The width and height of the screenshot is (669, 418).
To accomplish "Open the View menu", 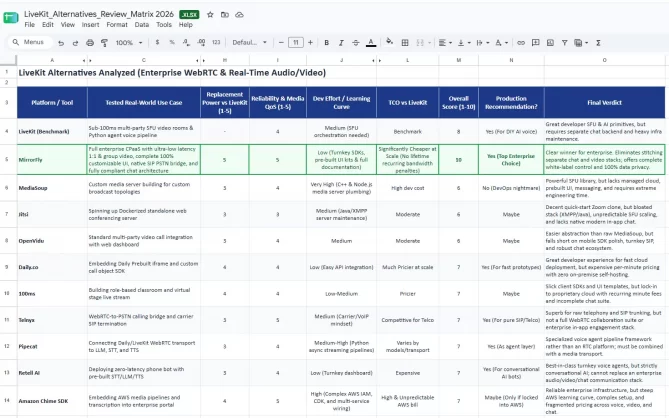I will (x=67, y=25).
